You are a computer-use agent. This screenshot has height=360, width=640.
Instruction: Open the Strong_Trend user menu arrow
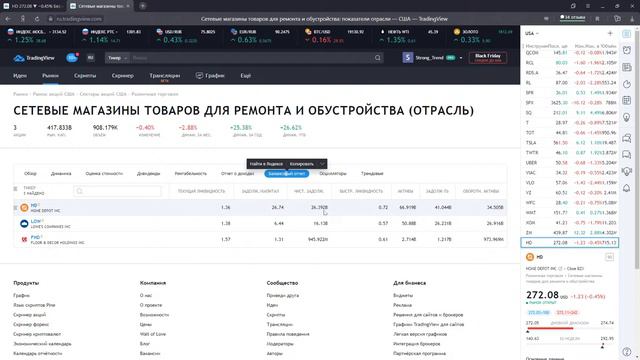coord(461,58)
